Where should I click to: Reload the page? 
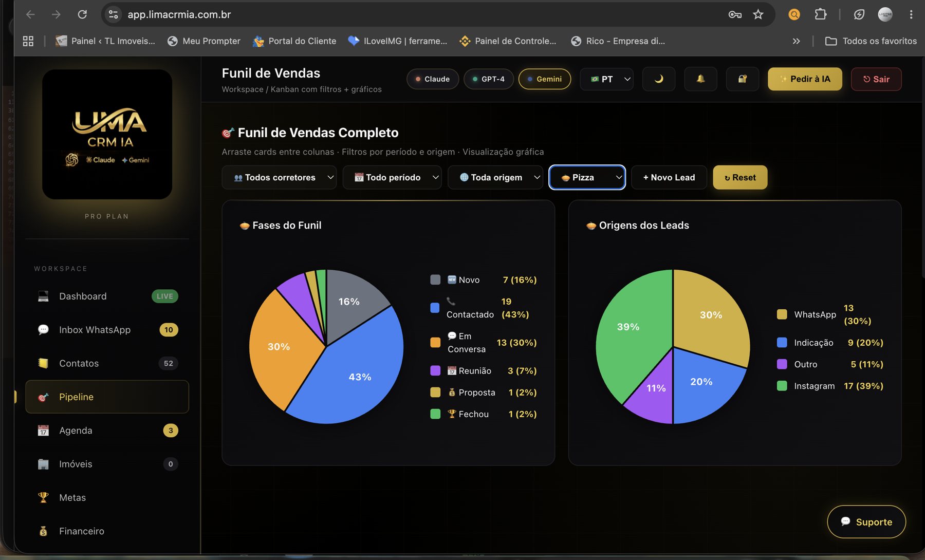click(x=82, y=14)
